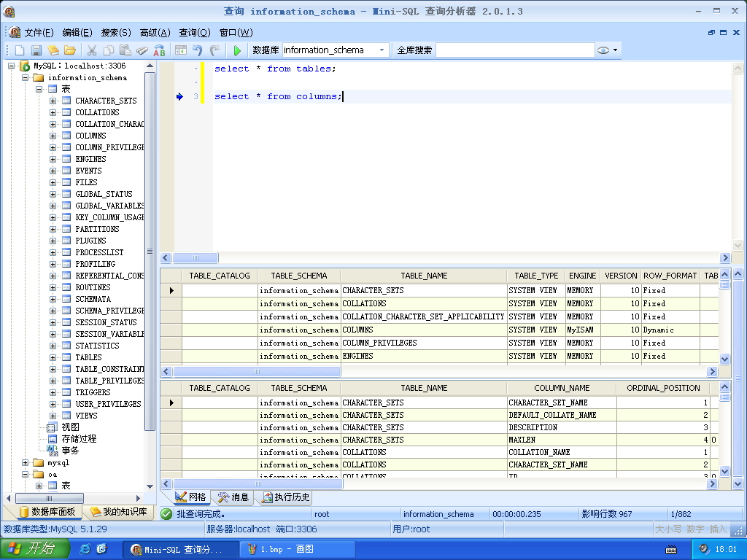This screenshot has width=747, height=560.
Task: Expand the CHARACTER_SETS table node
Action: click(53, 101)
